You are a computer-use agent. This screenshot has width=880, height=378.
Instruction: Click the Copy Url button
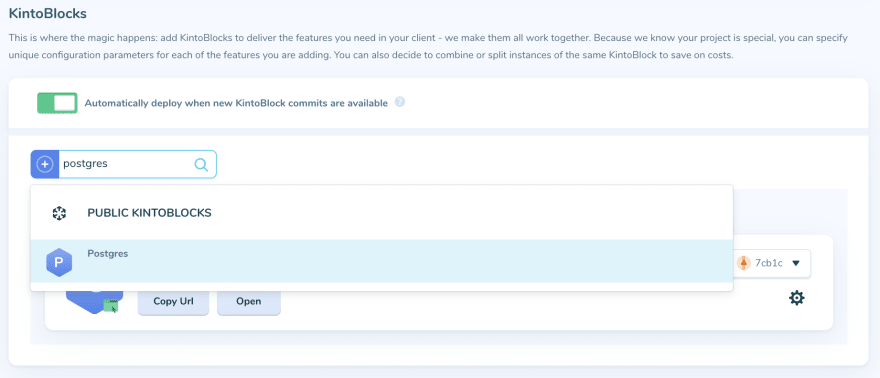tap(173, 302)
